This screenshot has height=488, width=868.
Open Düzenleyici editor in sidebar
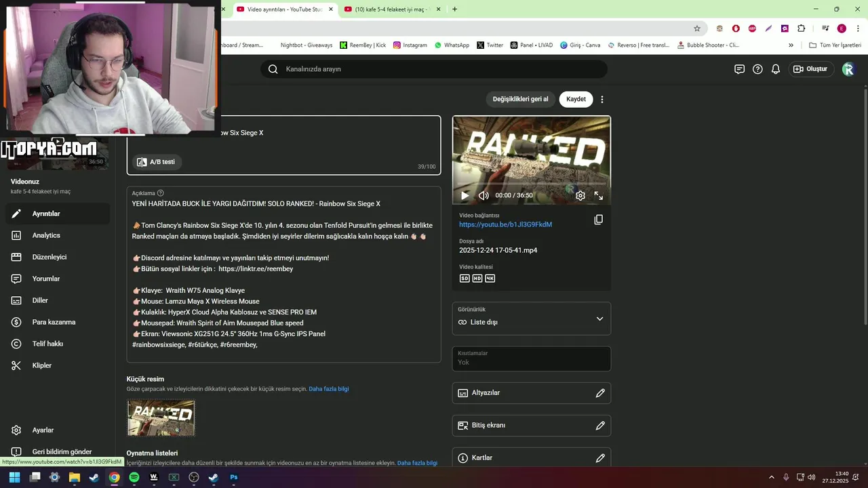tap(58, 257)
